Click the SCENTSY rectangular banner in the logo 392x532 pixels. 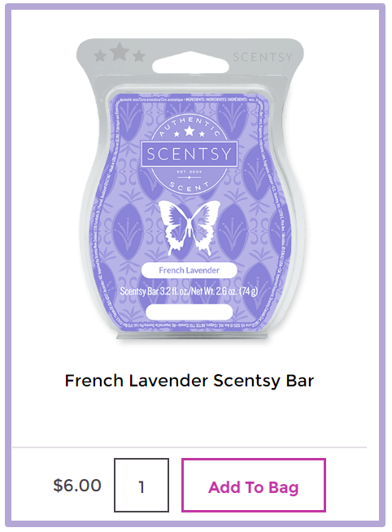[x=189, y=154]
